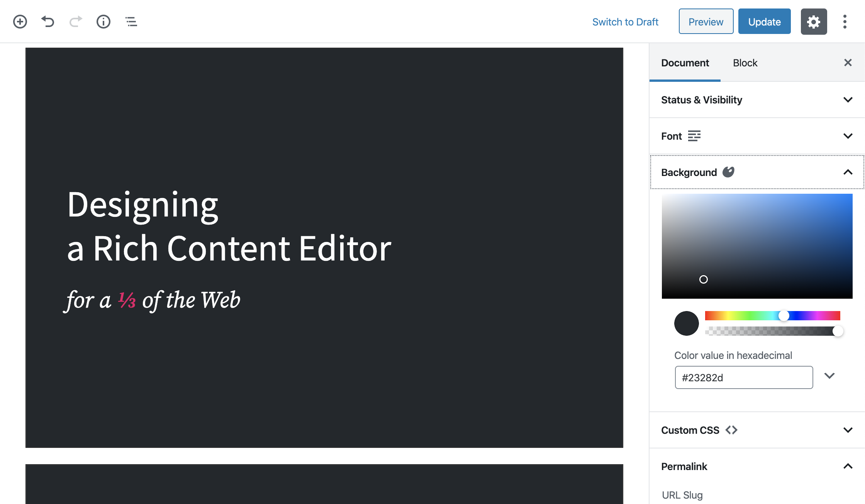Click the hexadecimal color value field
The image size is (865, 504).
743,377
